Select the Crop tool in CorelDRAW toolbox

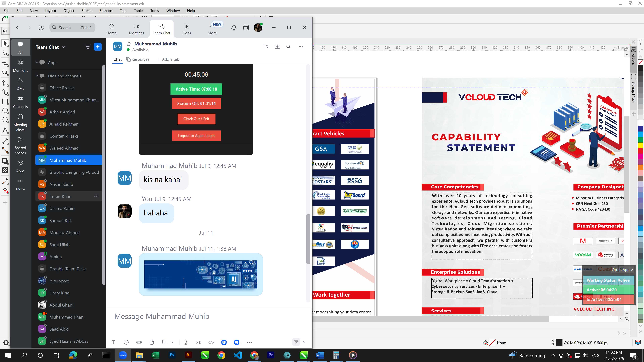click(5, 63)
